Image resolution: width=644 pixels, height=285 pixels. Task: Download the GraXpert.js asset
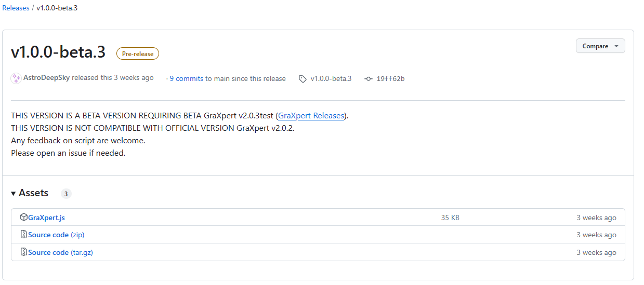[x=46, y=218]
